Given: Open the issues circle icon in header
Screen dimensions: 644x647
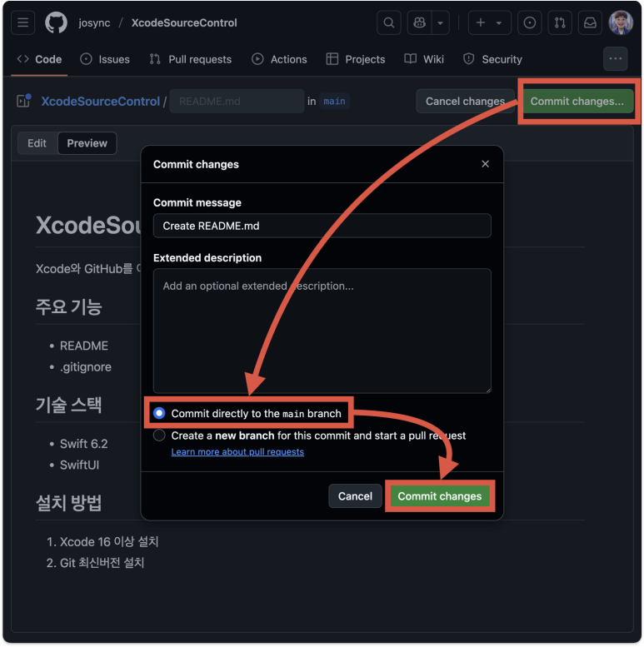Looking at the screenshot, I should coord(530,22).
